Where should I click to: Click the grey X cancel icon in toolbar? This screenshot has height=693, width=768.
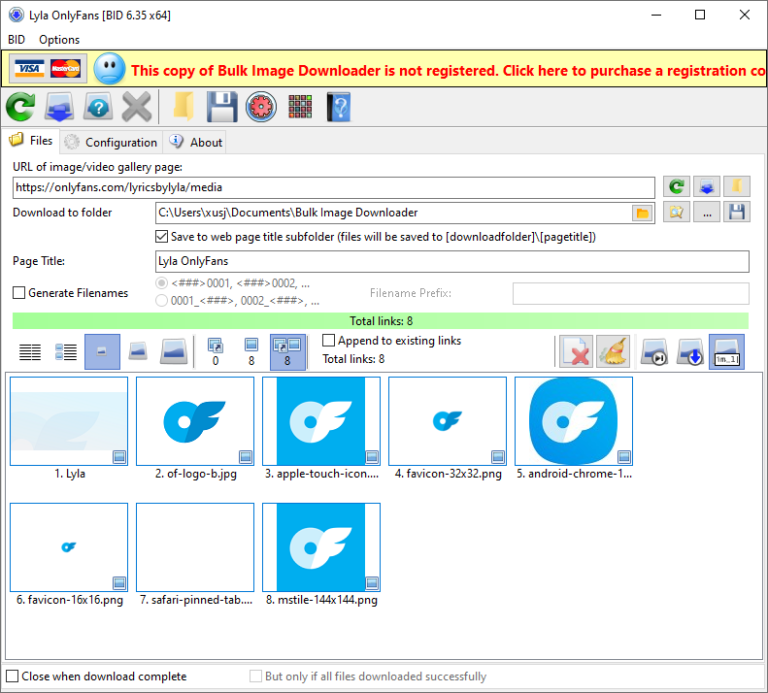[136, 107]
